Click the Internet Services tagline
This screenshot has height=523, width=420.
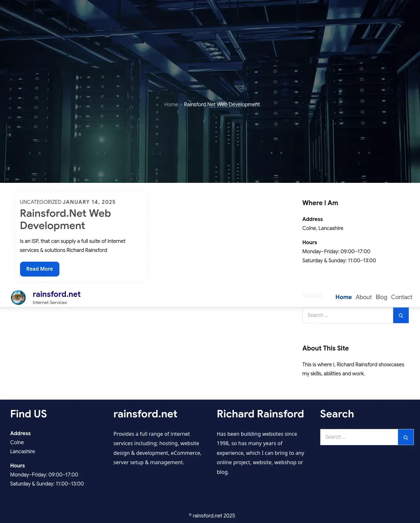click(x=50, y=303)
